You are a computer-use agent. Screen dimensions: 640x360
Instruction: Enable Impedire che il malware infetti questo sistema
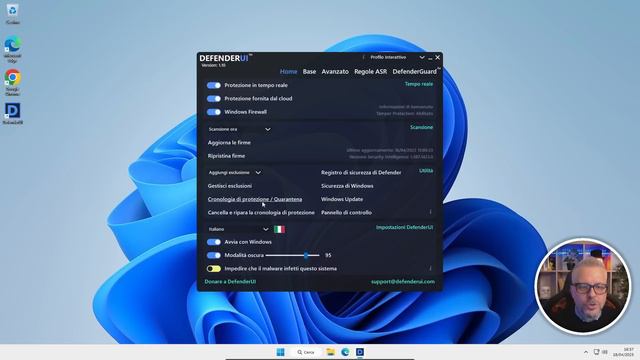pyautogui.click(x=213, y=269)
